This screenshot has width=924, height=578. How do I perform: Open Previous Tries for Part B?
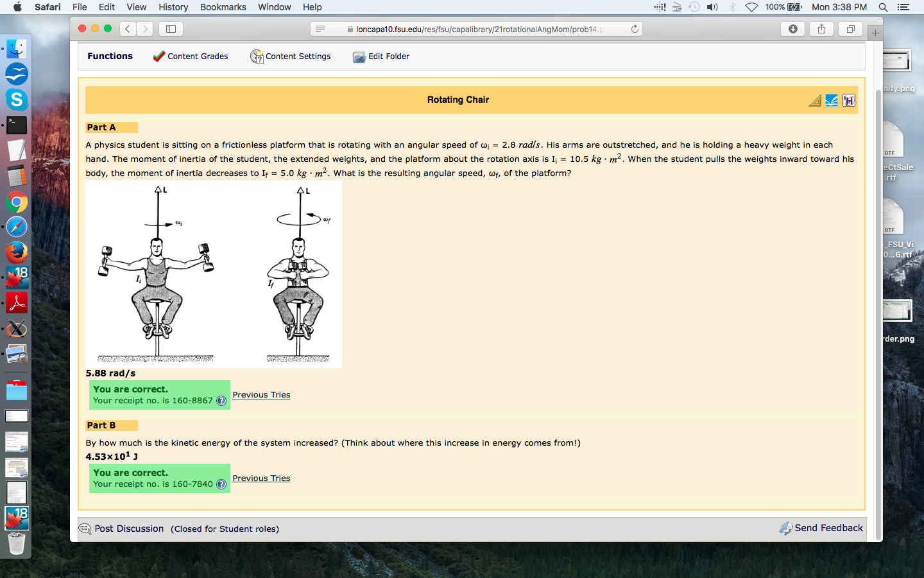(261, 478)
